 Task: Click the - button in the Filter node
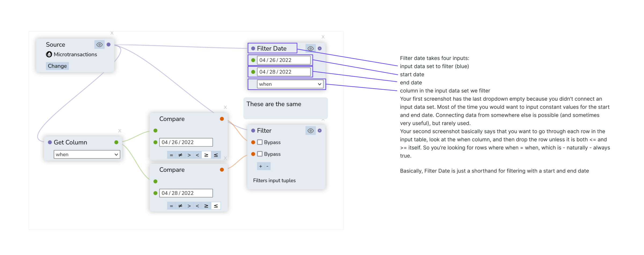267,166
